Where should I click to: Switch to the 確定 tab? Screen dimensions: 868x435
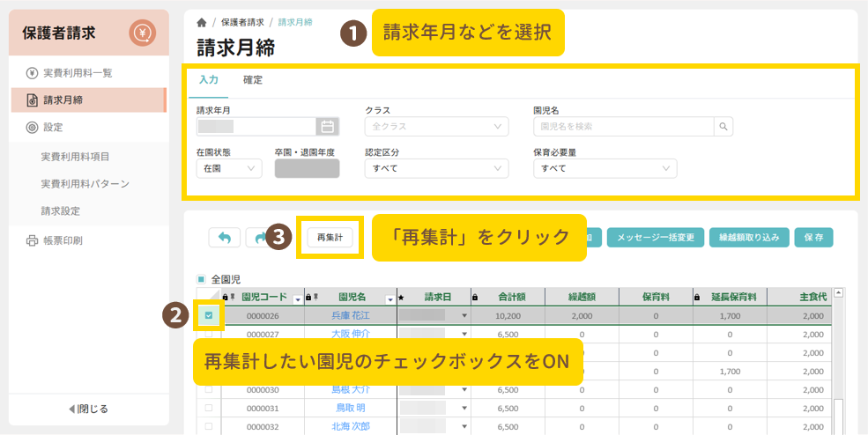click(x=253, y=80)
